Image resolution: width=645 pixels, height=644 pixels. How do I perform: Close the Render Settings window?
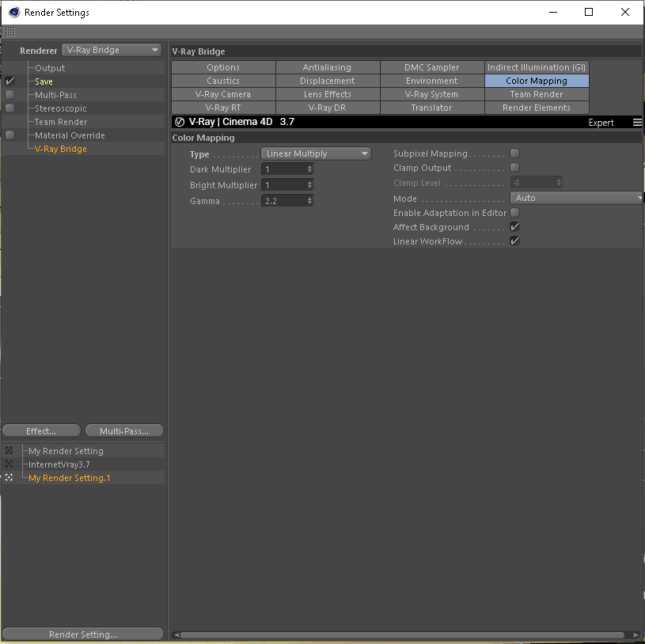(625, 12)
